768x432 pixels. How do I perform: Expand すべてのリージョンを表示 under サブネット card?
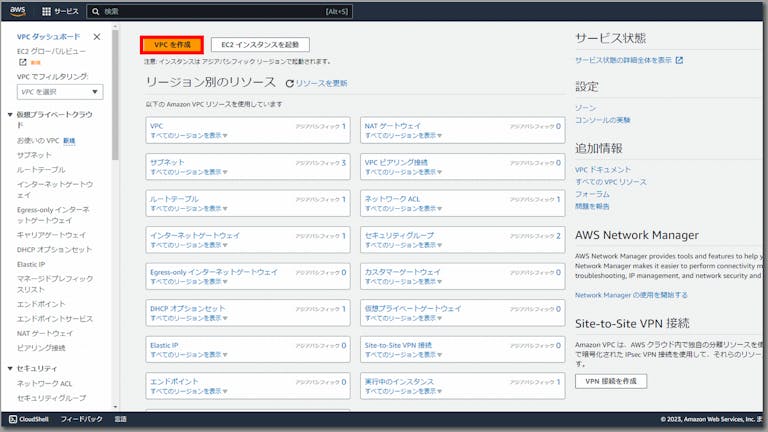[189, 172]
